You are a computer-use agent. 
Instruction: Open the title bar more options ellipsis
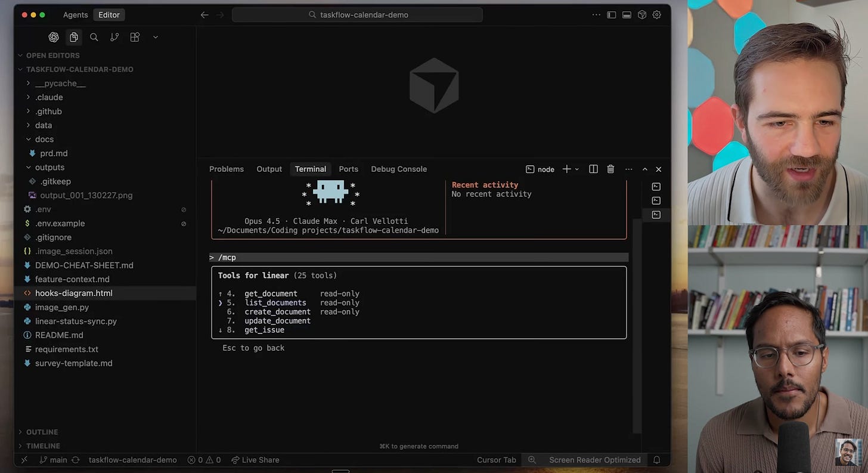tap(596, 15)
